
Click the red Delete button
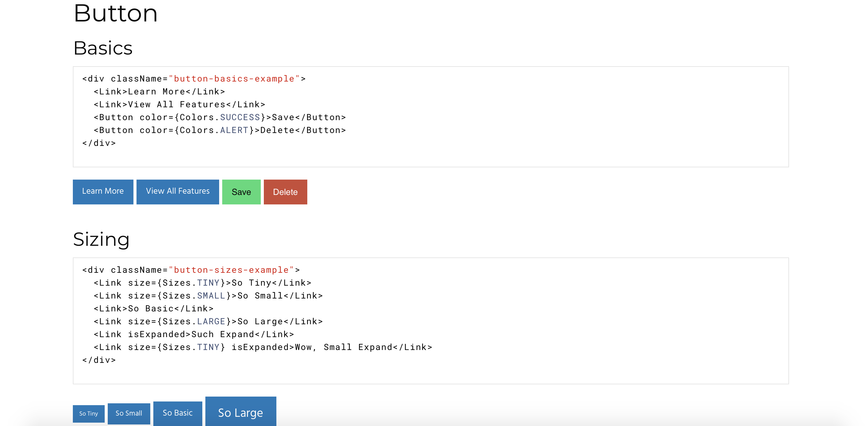click(x=286, y=192)
